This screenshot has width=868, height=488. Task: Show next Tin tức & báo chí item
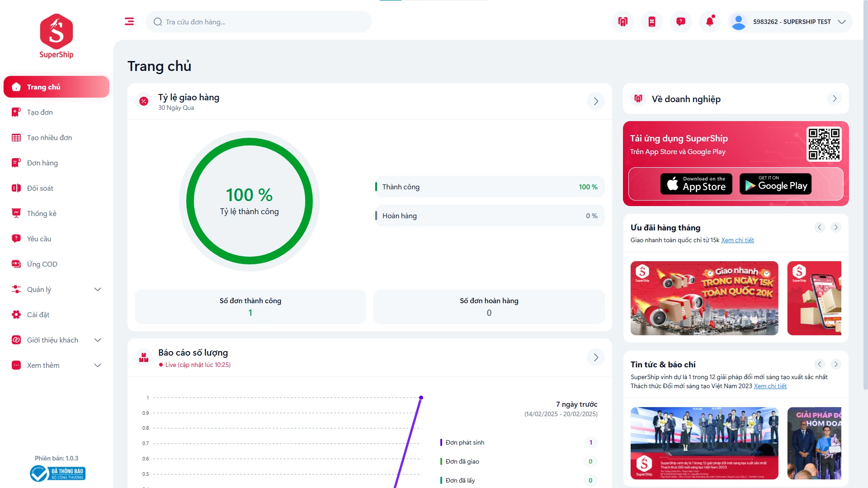tap(835, 364)
